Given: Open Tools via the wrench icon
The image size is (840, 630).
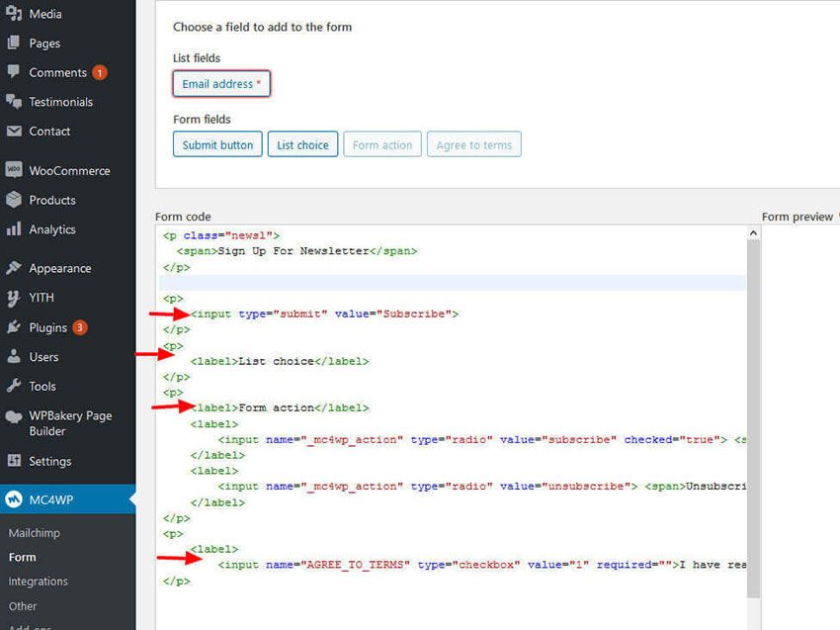Looking at the screenshot, I should point(14,386).
